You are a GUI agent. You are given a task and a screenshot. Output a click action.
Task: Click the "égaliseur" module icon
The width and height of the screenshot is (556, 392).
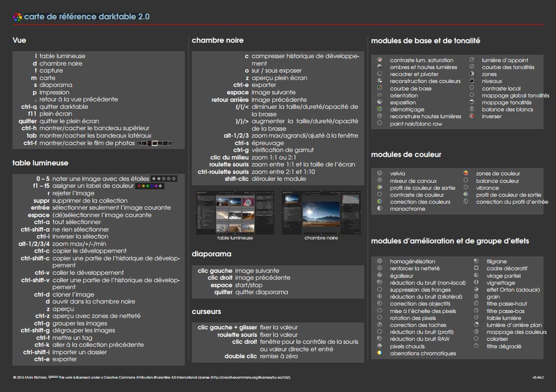[x=380, y=275]
